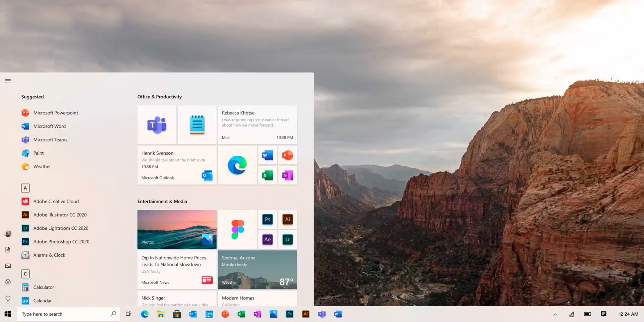Image resolution: width=644 pixels, height=322 pixels.
Task: Open Settings gear in Start sidebar
Action: click(x=8, y=282)
